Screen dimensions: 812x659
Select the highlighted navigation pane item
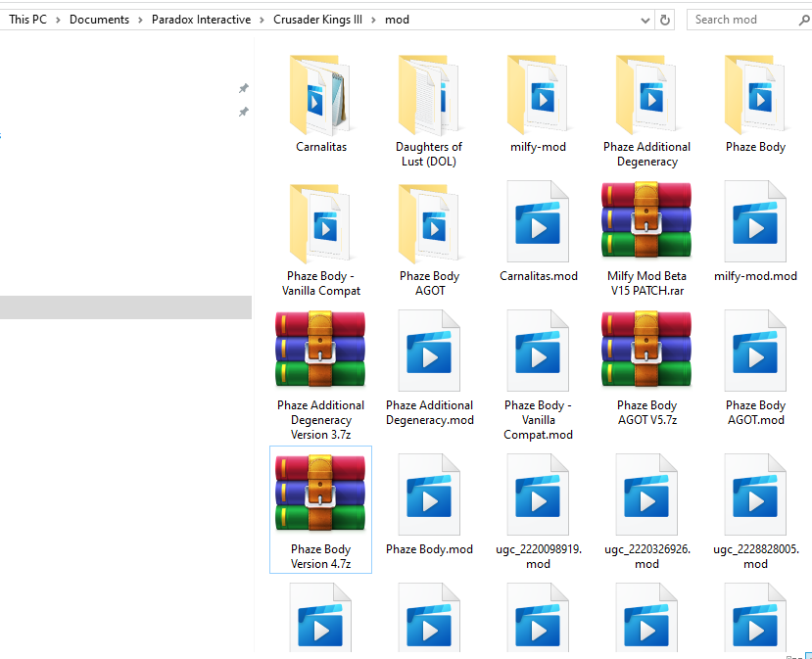125,307
